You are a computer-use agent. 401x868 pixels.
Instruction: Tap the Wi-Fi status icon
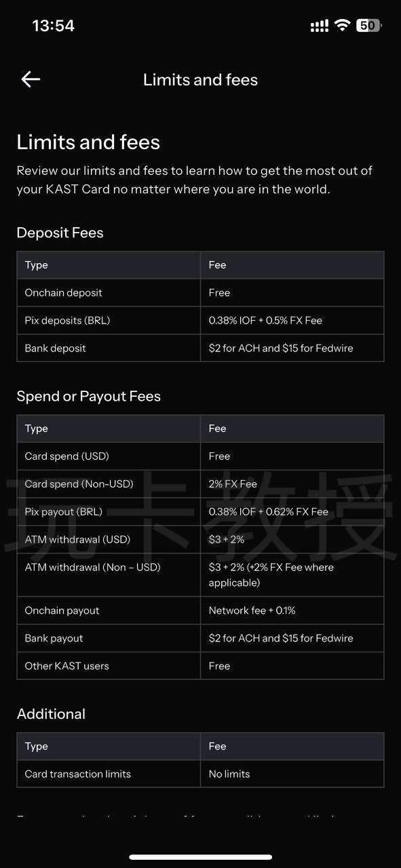point(343,26)
